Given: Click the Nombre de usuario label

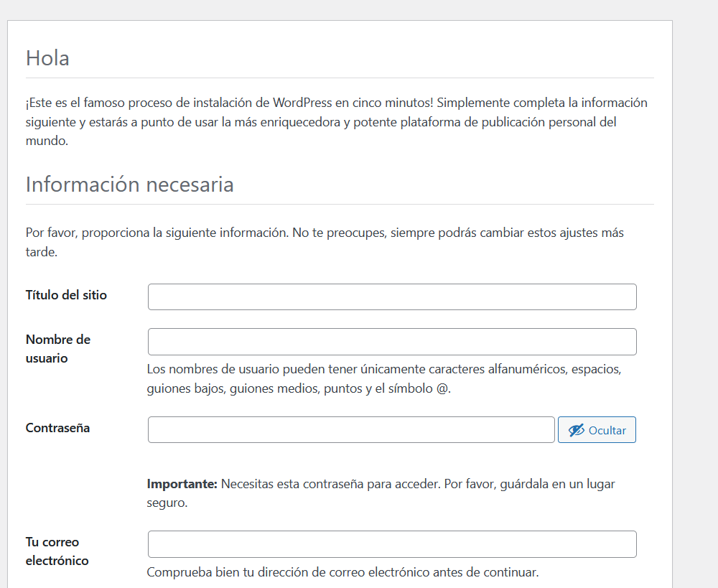Looking at the screenshot, I should pyautogui.click(x=58, y=348).
